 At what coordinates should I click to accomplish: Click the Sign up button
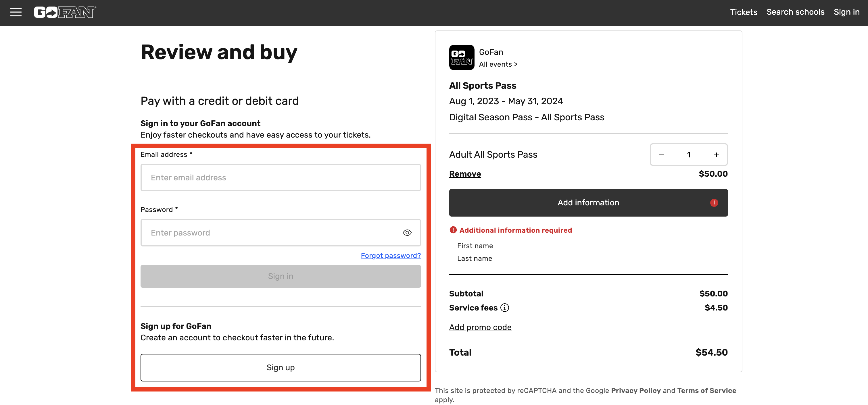point(280,367)
